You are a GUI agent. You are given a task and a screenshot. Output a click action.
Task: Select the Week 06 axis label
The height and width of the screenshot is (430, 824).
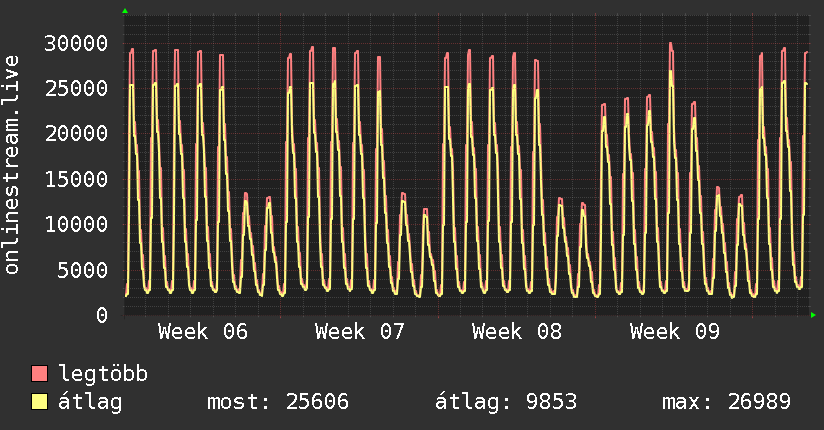coord(202,332)
